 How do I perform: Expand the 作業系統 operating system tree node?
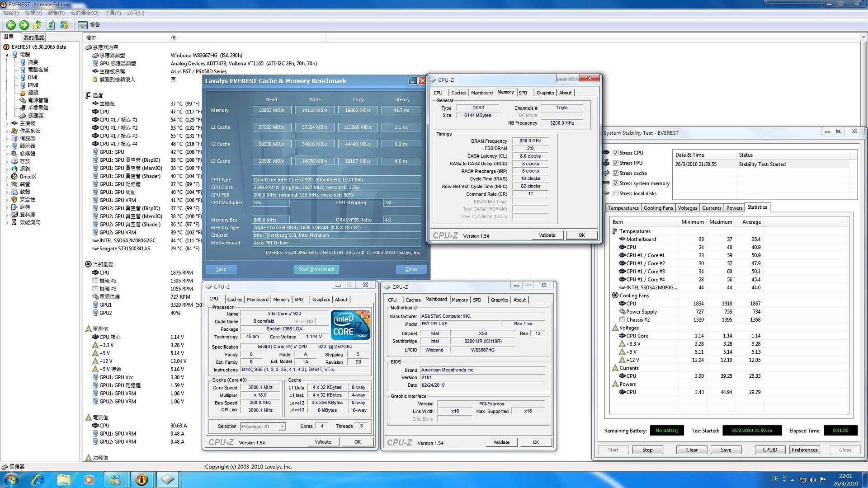pos(7,131)
